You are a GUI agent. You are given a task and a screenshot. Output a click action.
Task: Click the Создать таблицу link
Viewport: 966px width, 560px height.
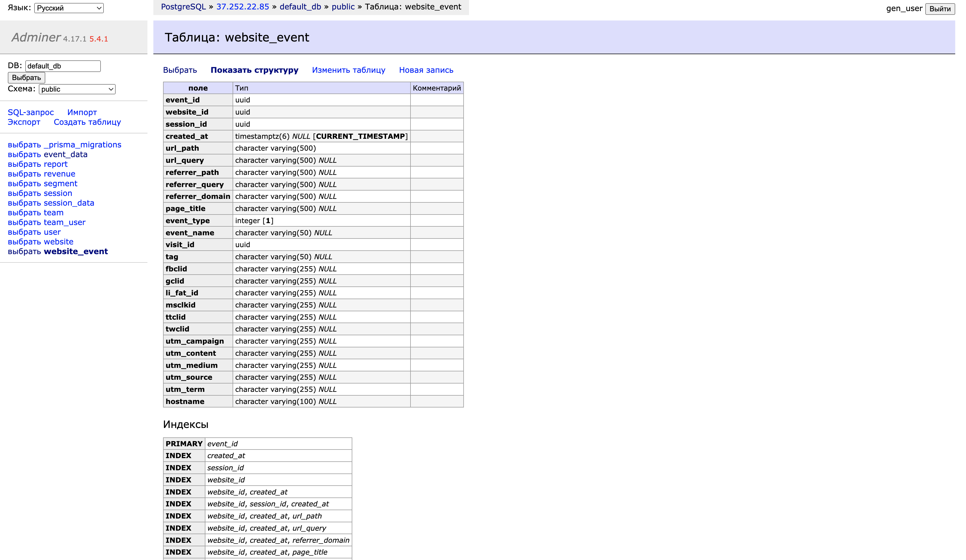point(87,122)
